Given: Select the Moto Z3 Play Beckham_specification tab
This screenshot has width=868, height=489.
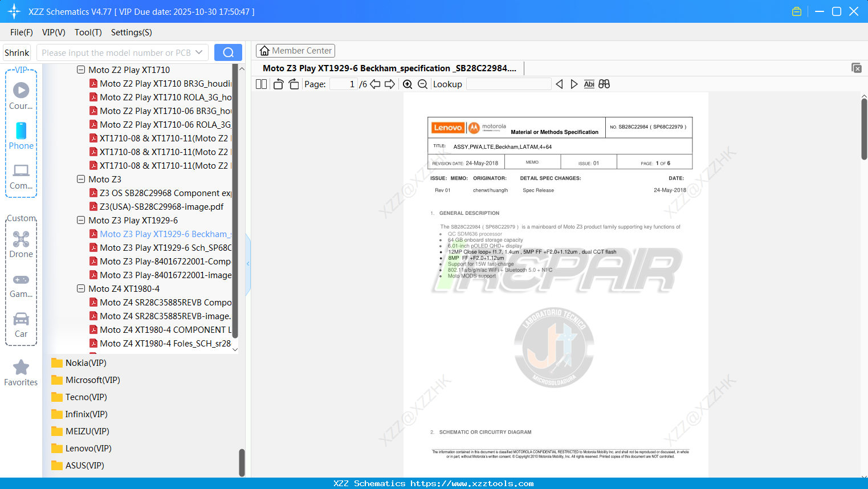Looking at the screenshot, I should [390, 68].
